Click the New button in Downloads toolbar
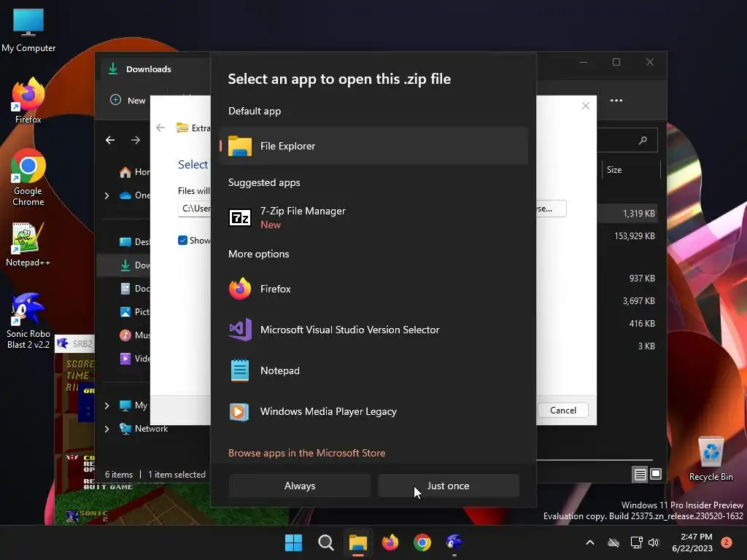 (x=128, y=101)
